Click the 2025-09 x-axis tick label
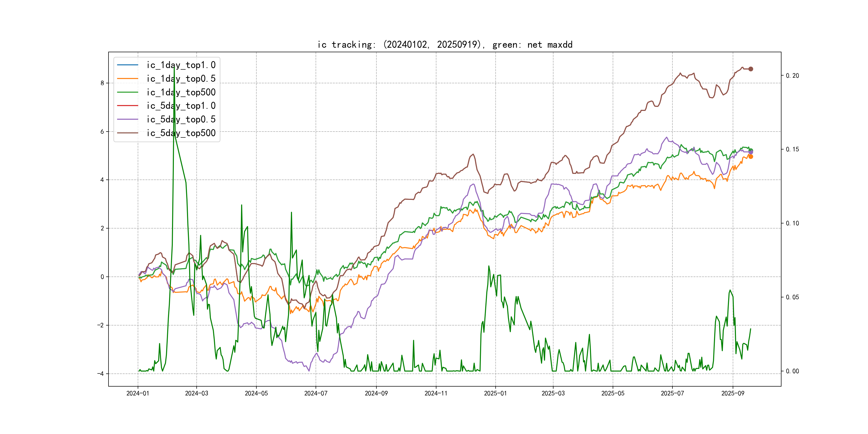The height and width of the screenshot is (434, 868). coord(732,393)
